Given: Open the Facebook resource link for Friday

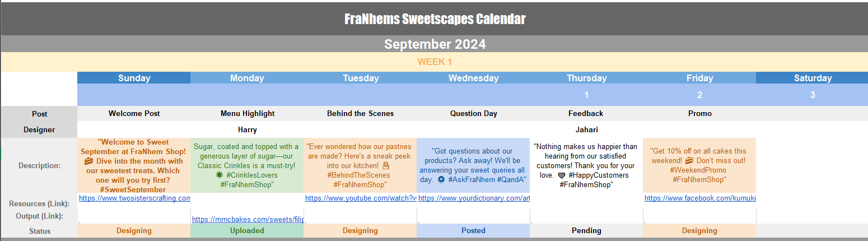Looking at the screenshot, I should pos(699,198).
